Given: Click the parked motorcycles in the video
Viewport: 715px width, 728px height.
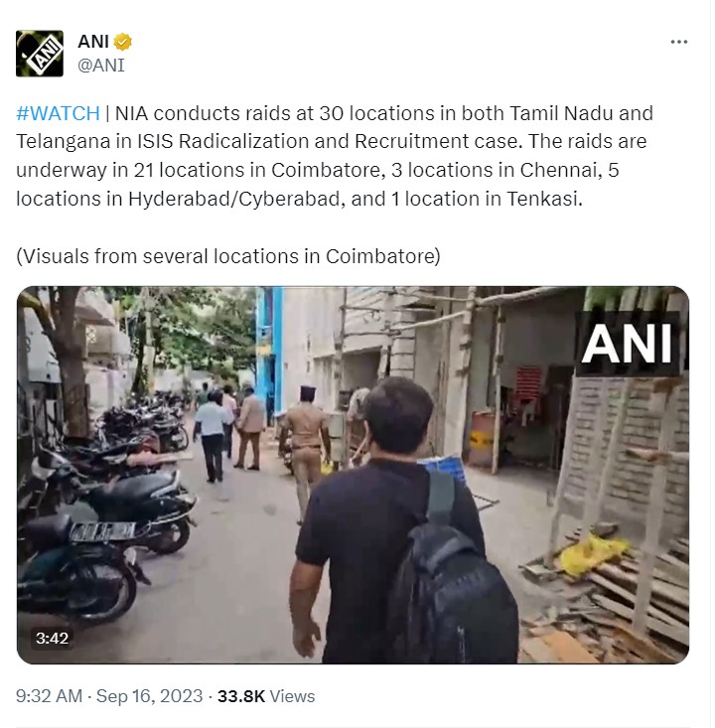Looking at the screenshot, I should (107, 502).
